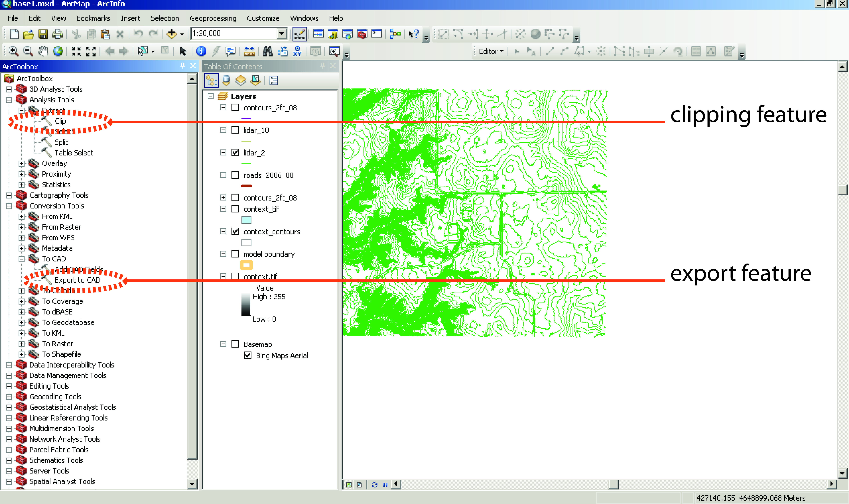Switch to List By Selection view
The image size is (849, 504).
click(255, 80)
